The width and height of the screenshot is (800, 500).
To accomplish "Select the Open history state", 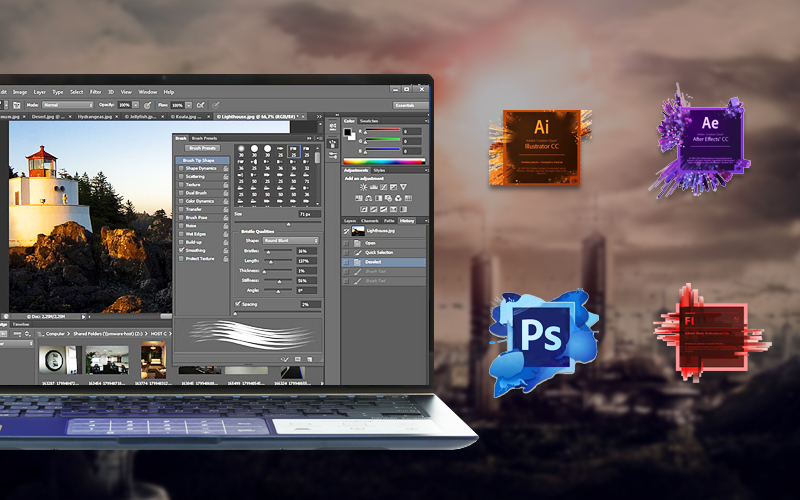I will 384,243.
